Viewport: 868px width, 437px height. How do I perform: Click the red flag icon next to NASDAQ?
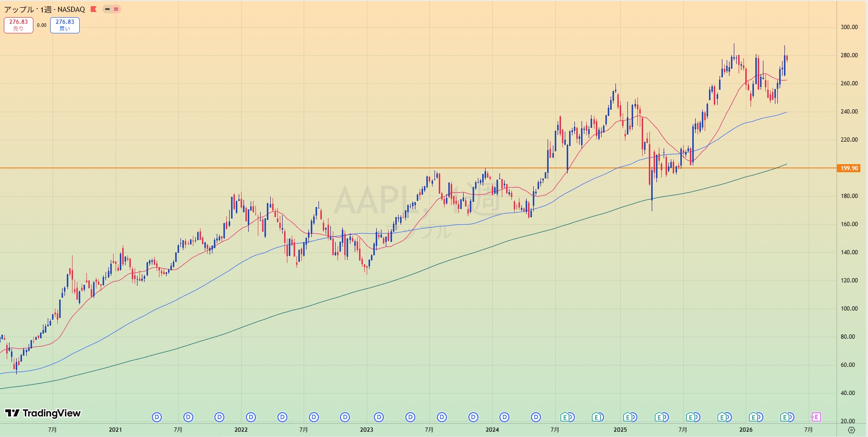point(94,9)
